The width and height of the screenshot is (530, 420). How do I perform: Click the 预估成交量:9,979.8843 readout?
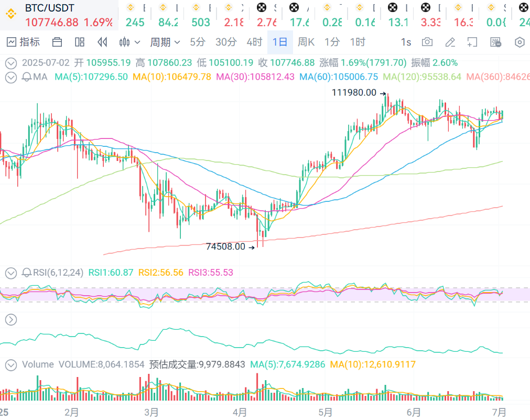[x=197, y=364]
